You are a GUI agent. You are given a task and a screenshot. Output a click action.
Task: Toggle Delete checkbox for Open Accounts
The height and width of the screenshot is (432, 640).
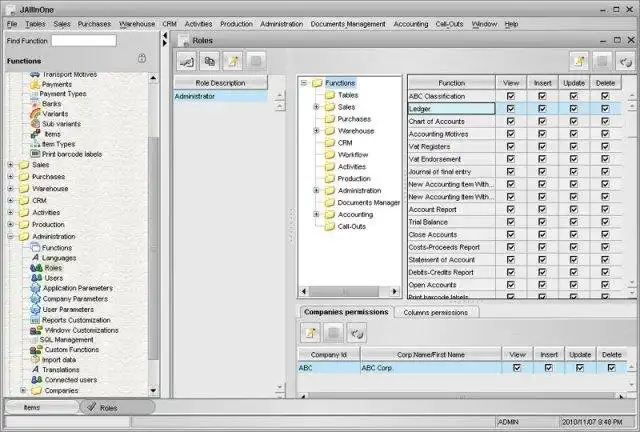point(605,285)
